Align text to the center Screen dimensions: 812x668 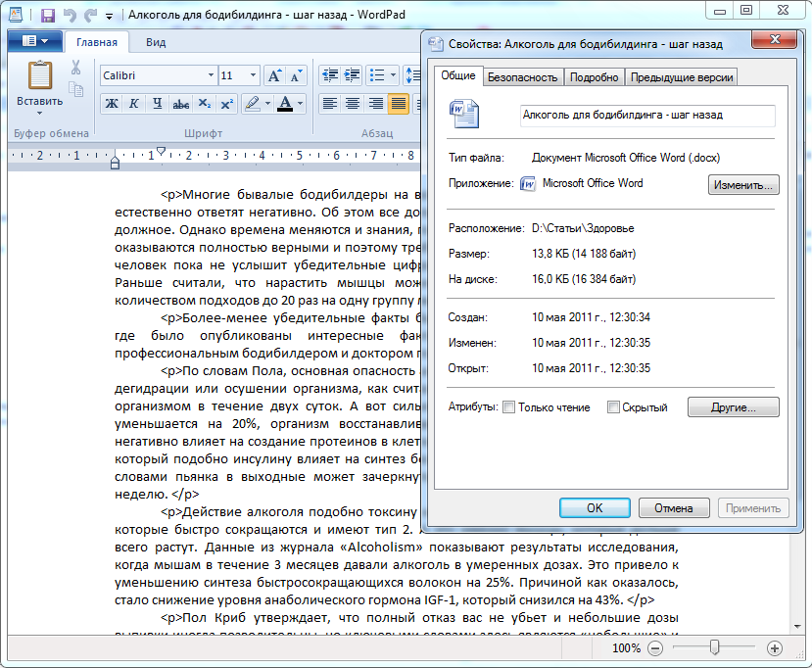pyautogui.click(x=353, y=104)
